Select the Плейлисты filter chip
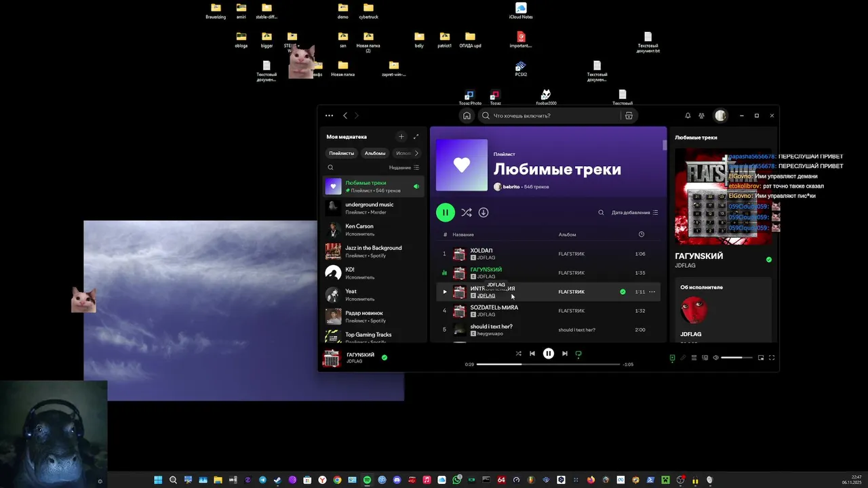This screenshot has width=868, height=488. 342,153
